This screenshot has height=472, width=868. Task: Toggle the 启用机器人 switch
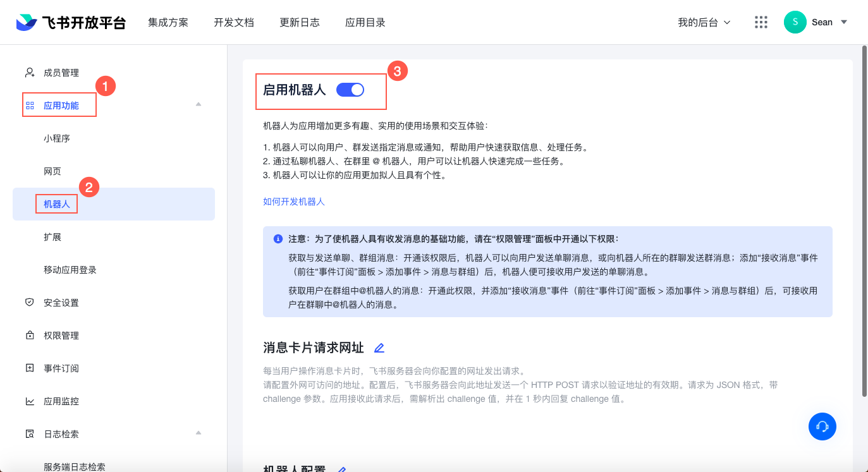[x=350, y=90]
